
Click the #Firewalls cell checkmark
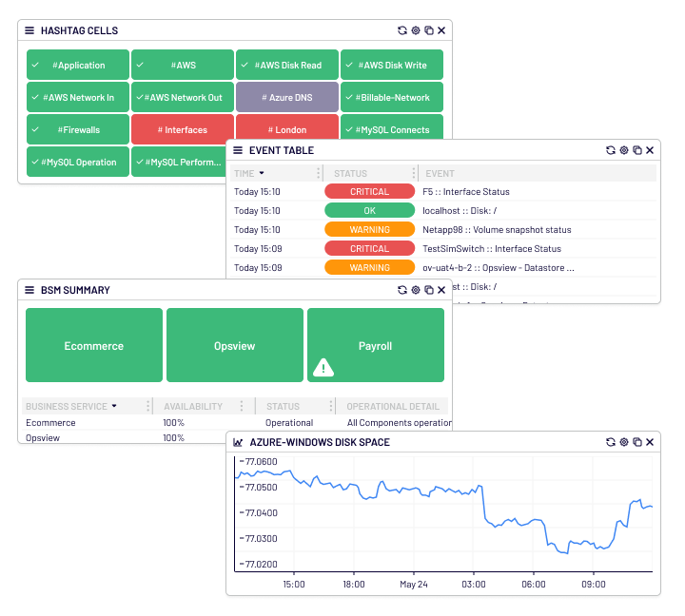35,129
